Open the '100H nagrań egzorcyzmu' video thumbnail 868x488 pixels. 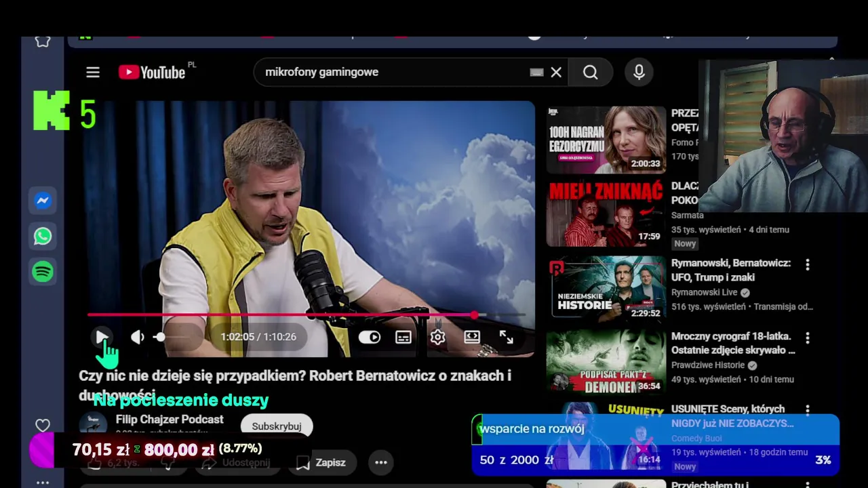tap(606, 140)
